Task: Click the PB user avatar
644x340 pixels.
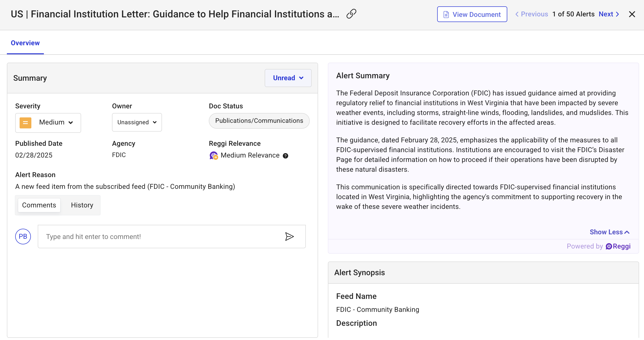Action: pyautogui.click(x=23, y=236)
